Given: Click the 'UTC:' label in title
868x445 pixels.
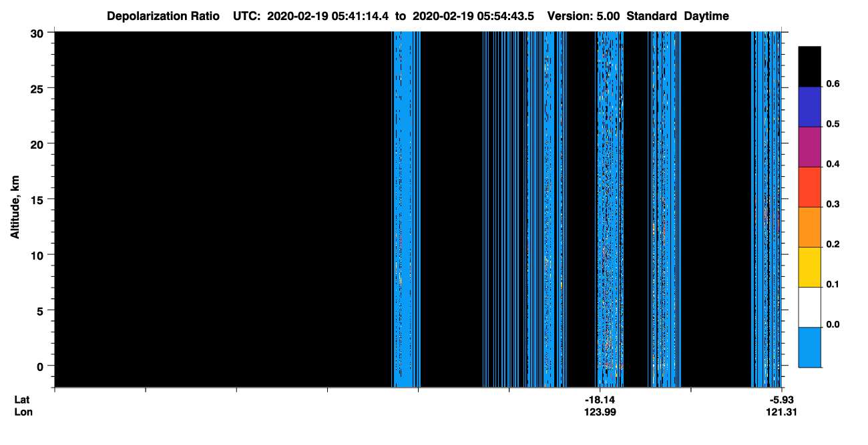Looking at the screenshot, I should point(246,16).
